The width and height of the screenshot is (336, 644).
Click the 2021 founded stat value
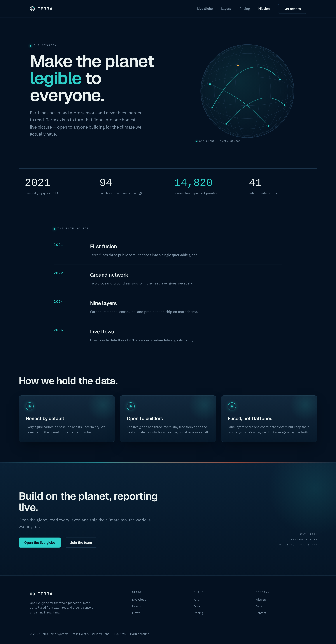point(38,183)
